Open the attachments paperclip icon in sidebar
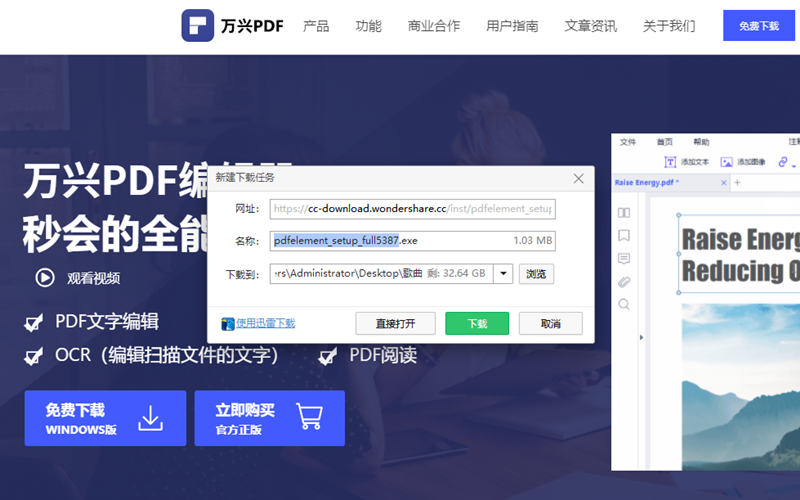Viewport: 800px width, 500px height. tap(624, 282)
